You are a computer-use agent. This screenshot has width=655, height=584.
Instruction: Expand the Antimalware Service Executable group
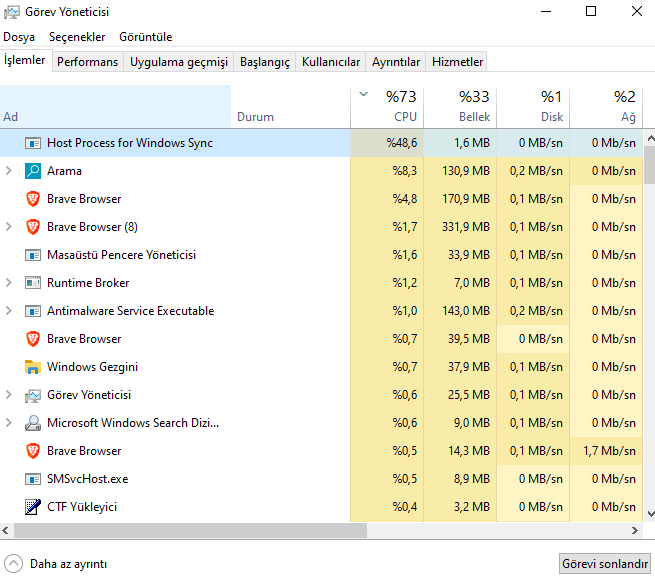tap(8, 311)
